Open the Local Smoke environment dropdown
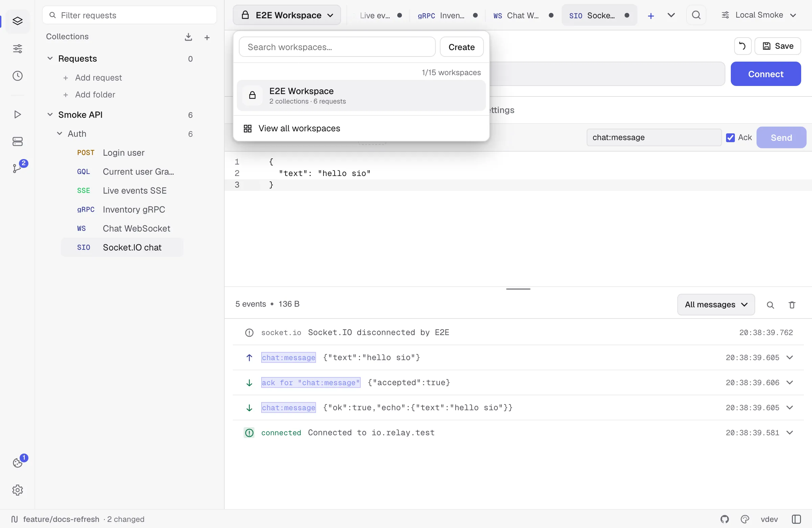Image resolution: width=812 pixels, height=528 pixels. click(x=759, y=15)
